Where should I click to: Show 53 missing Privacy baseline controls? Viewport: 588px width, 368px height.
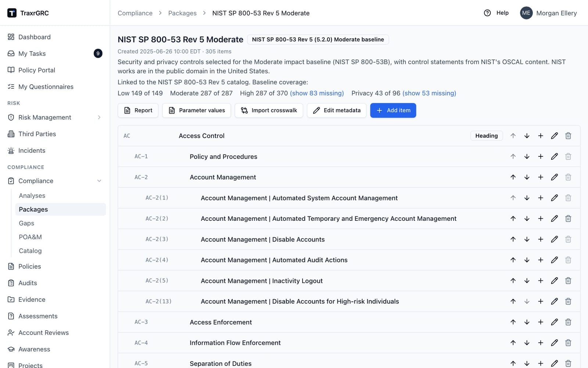pos(429,93)
